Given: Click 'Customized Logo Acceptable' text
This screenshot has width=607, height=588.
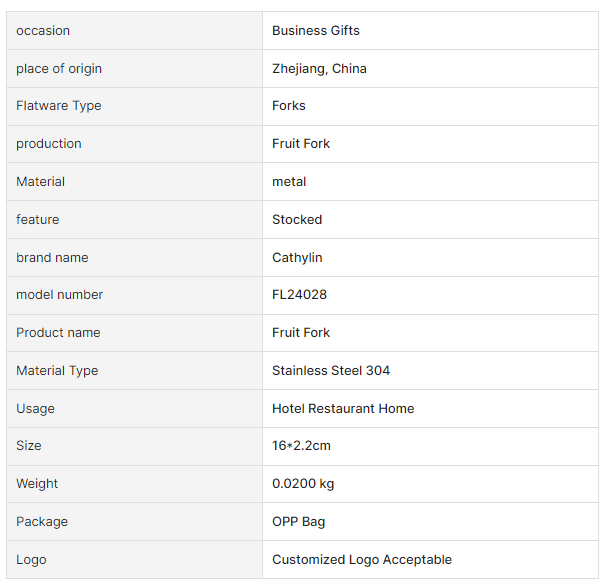Looking at the screenshot, I should [362, 560].
